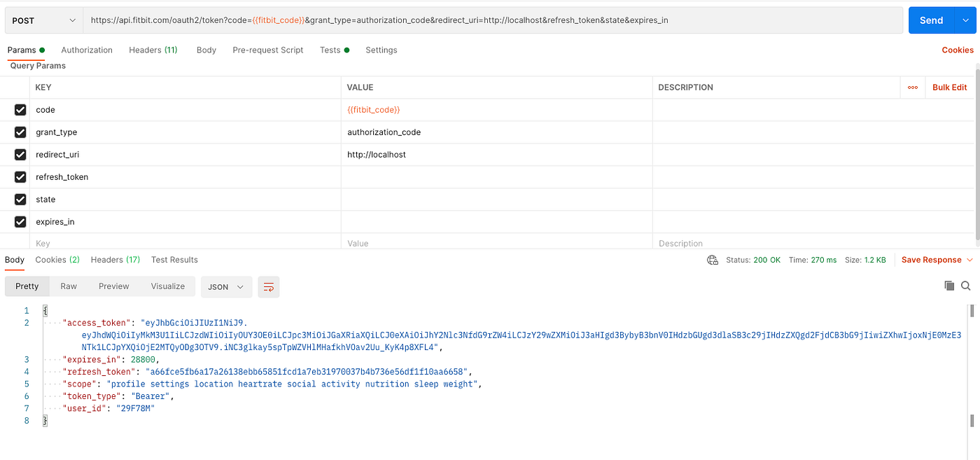The height and width of the screenshot is (460, 980).
Task: Open the Headers (17) response tab
Action: coord(115,259)
